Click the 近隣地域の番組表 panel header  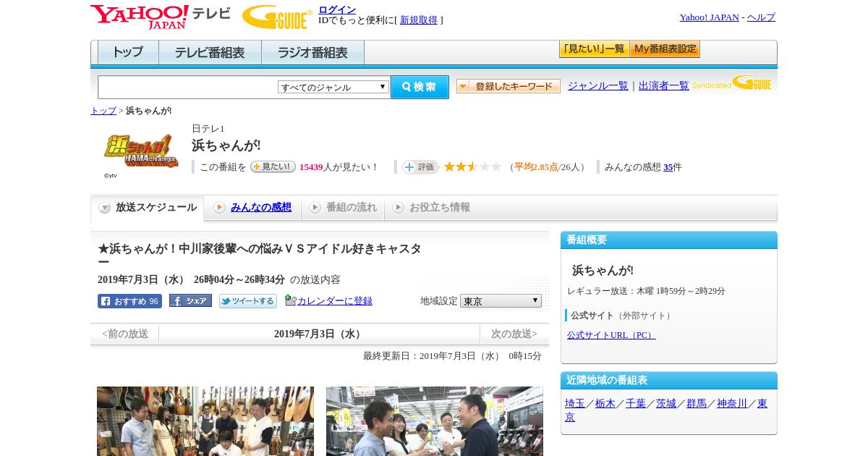coord(669,381)
